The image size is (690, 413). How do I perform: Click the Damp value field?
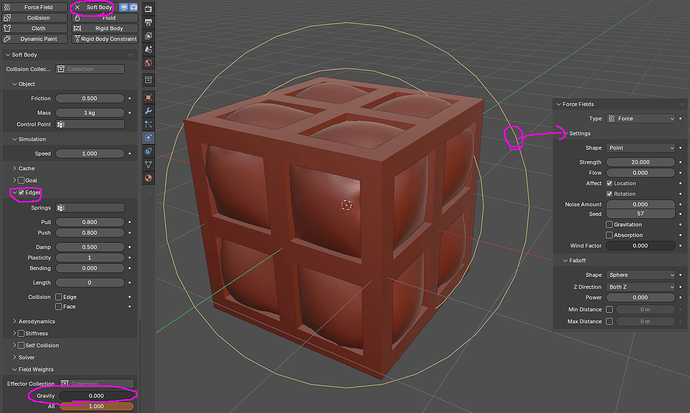pyautogui.click(x=90, y=247)
